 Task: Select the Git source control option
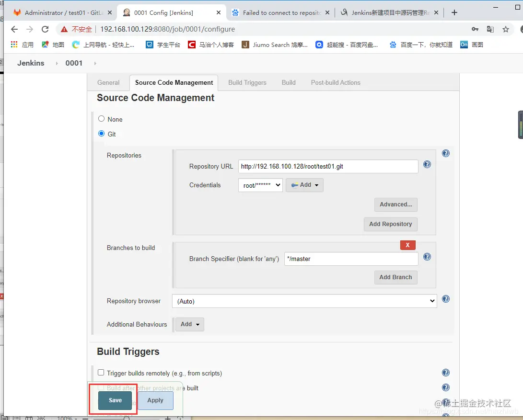point(102,134)
